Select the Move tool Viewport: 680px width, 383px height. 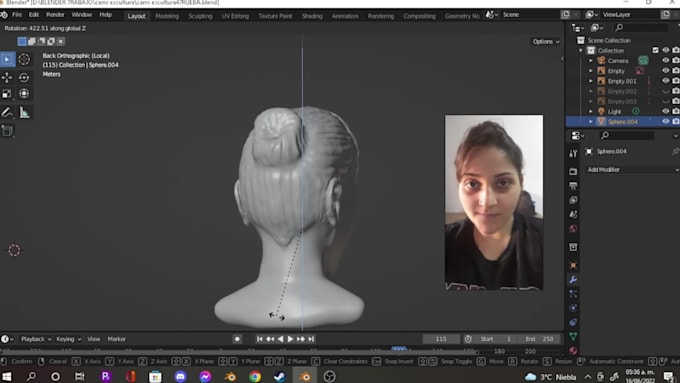coord(7,77)
